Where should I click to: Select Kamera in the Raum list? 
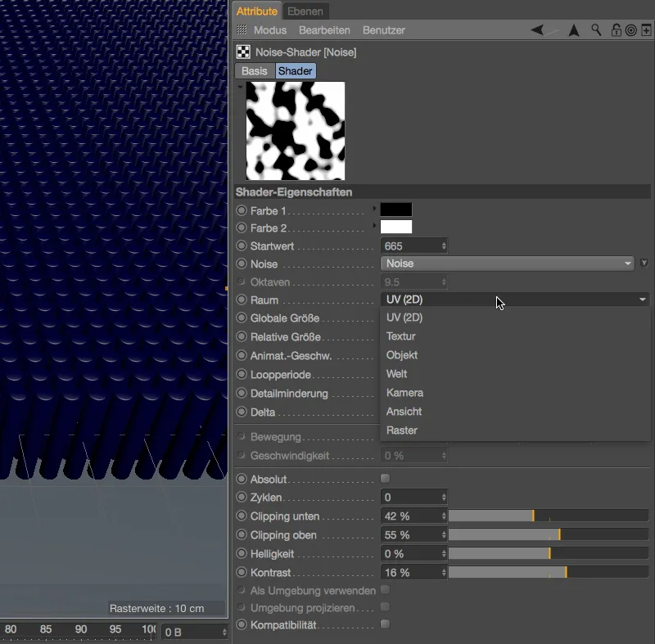(x=404, y=393)
